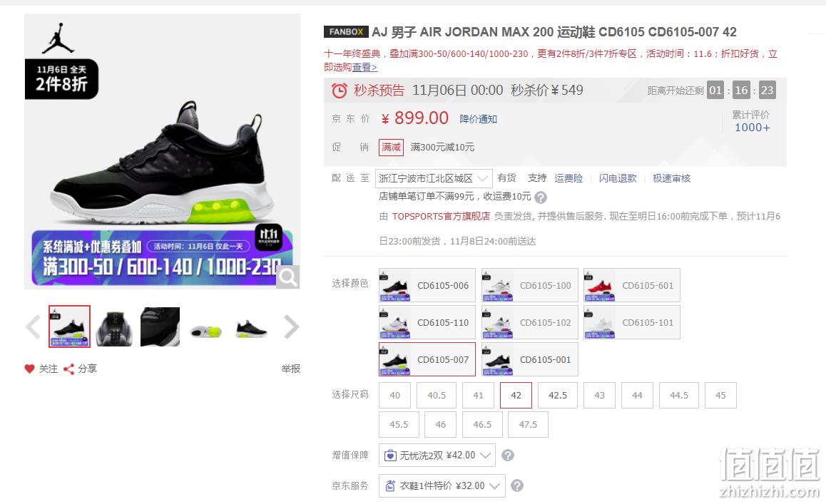Screen dimensions: 826x504
Task: Show previous thumbnails with left arrow
Action: pyautogui.click(x=34, y=327)
